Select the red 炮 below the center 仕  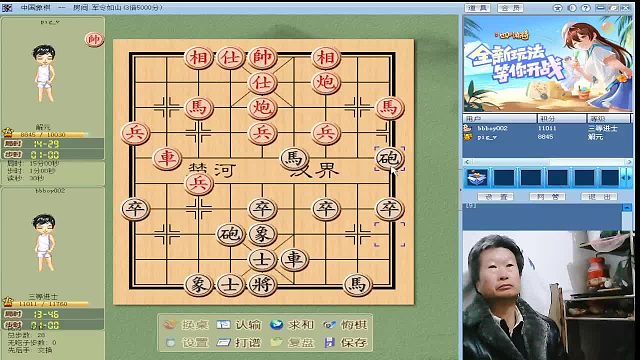262,108
